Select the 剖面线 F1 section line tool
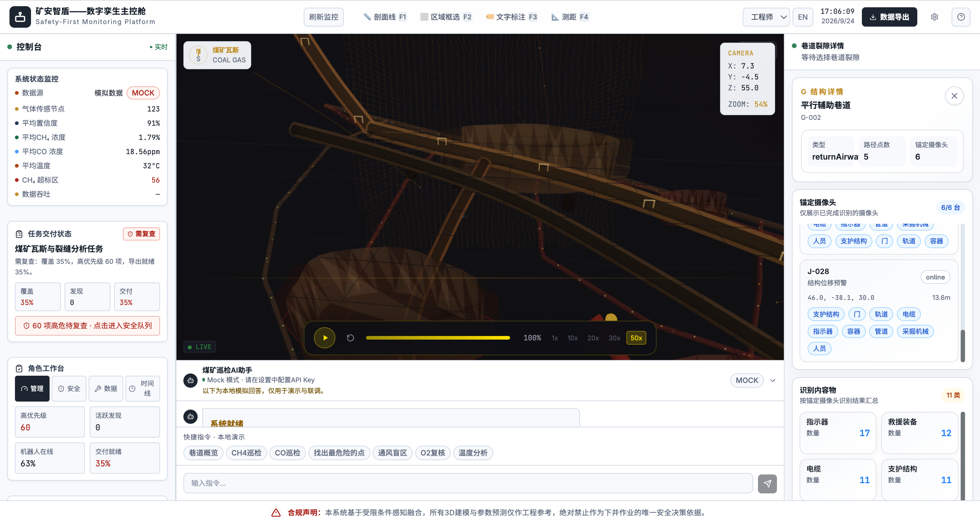This screenshot has width=980, height=524. click(385, 17)
